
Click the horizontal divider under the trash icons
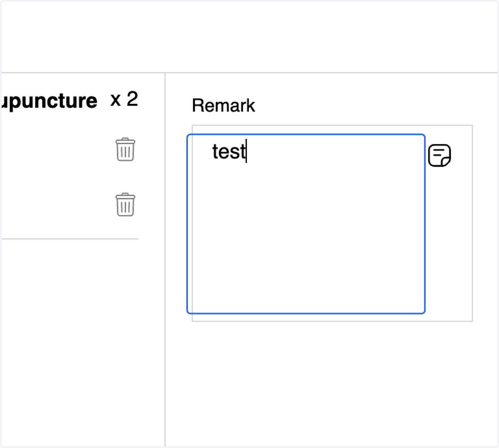70,239
